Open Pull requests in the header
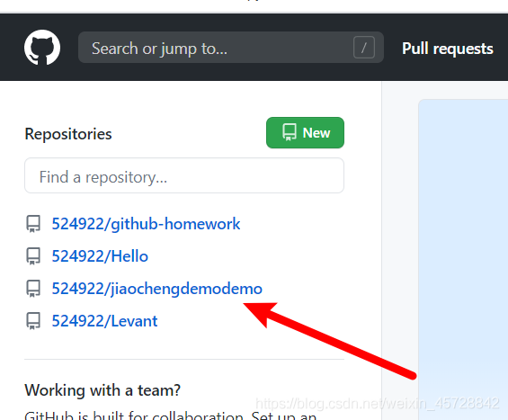This screenshot has height=420, width=508. 448,49
